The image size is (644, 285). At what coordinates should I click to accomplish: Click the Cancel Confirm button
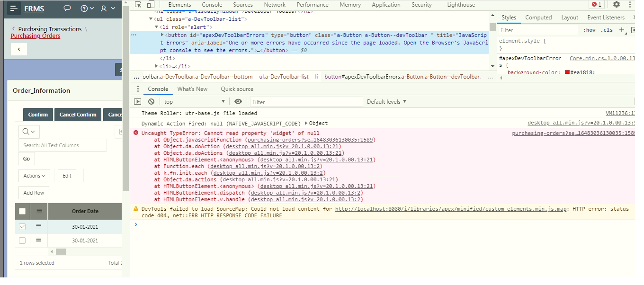pos(78,115)
